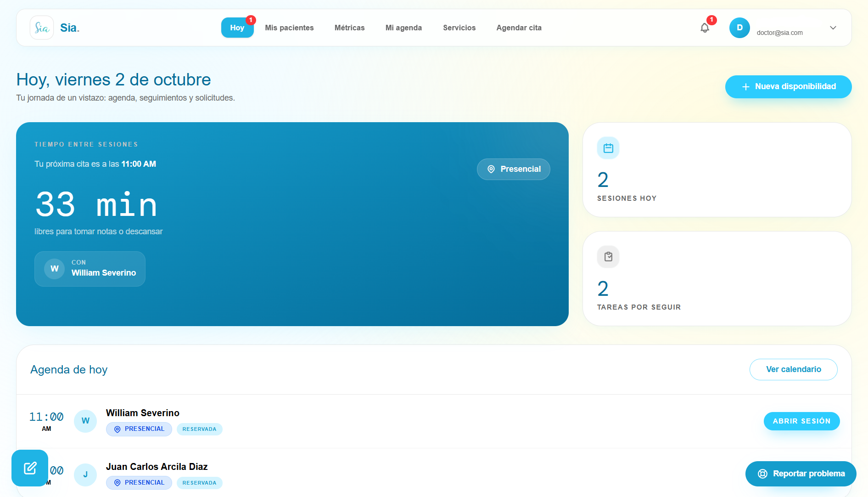The image size is (868, 497).
Task: Click the W avatar in the next-appointment card
Action: 54,269
